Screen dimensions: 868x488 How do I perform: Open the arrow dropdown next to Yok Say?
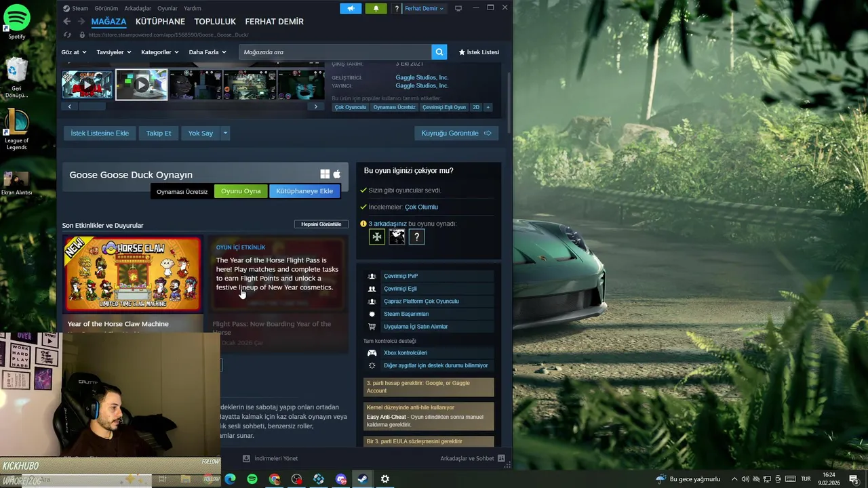pyautogui.click(x=225, y=133)
